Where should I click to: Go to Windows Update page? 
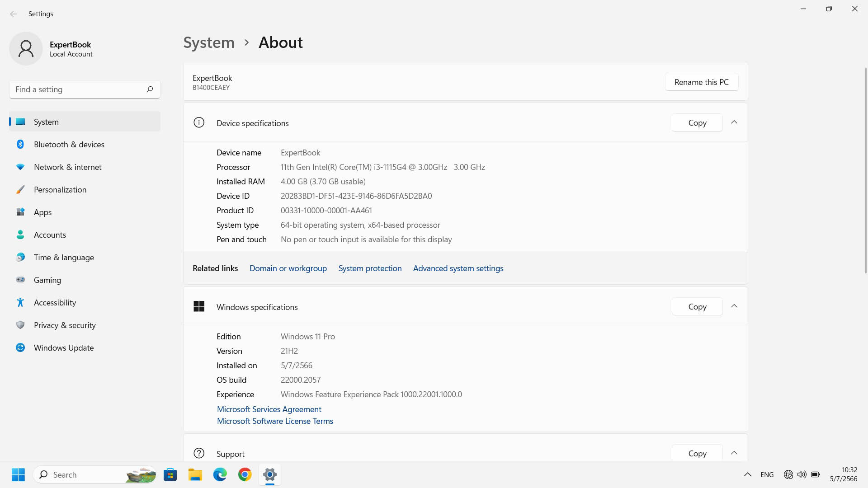(85, 347)
